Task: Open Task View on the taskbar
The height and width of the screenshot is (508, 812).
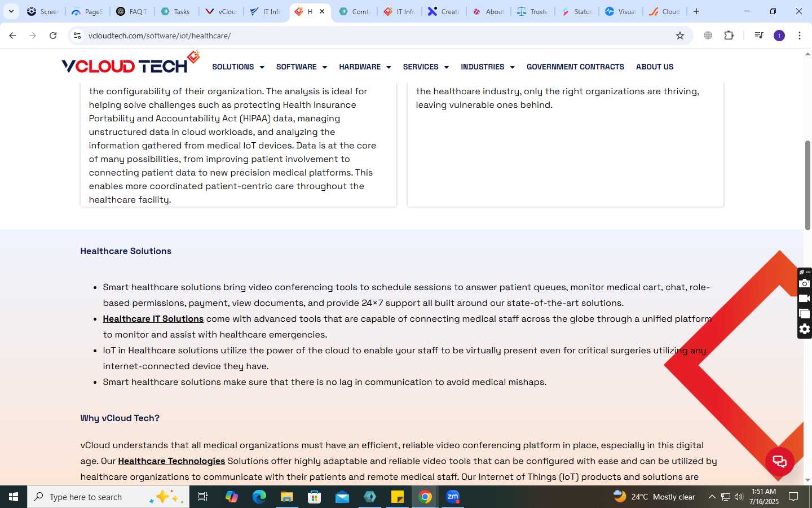Action: click(203, 497)
